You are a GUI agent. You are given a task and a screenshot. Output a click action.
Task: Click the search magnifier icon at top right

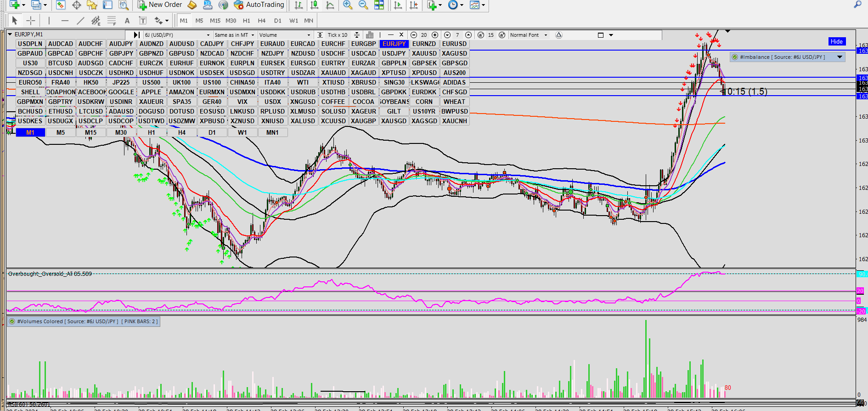(x=857, y=5)
